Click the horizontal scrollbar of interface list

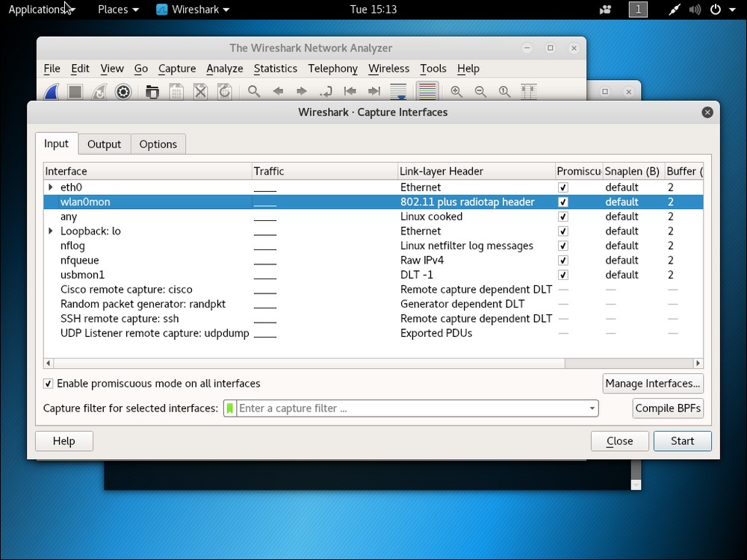309,363
